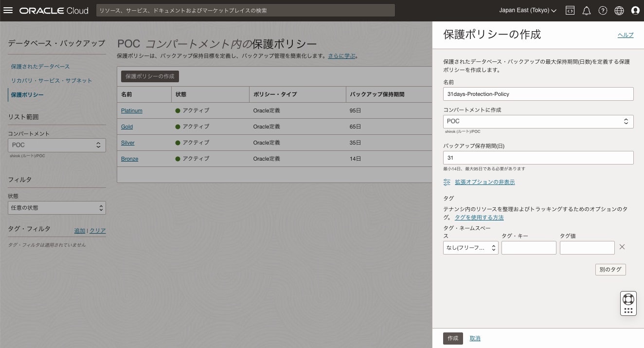This screenshot has height=348, width=644.
Task: Click the Oracle Cloud logo
Action: (x=54, y=10)
